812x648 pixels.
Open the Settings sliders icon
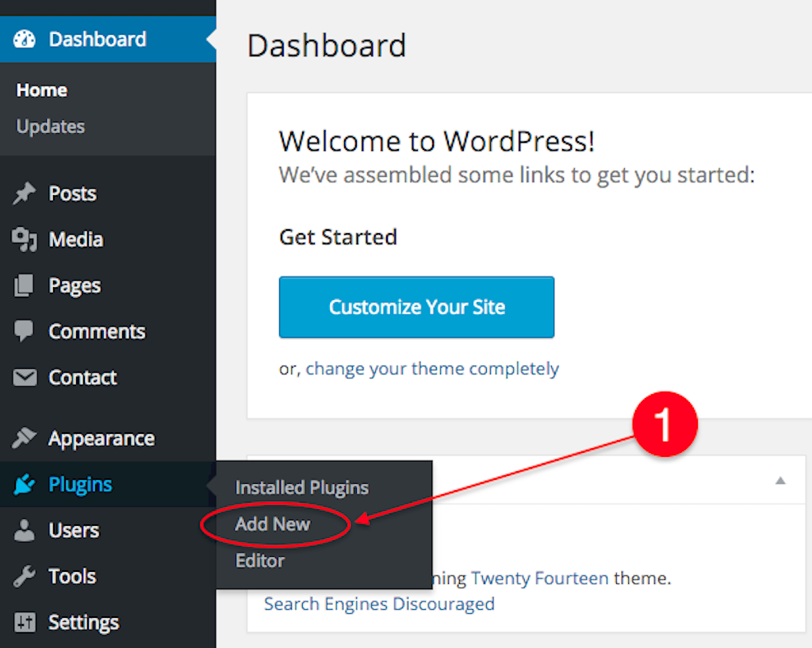(25, 622)
